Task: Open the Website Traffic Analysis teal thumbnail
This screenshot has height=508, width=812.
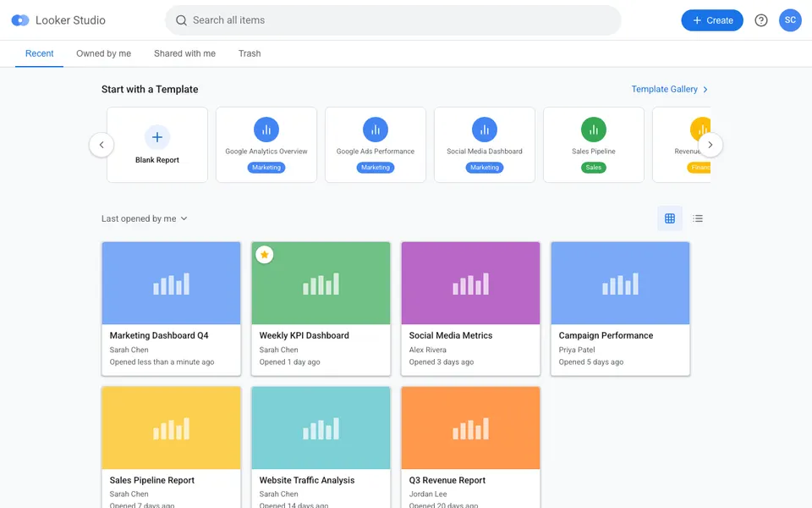Action: point(321,428)
